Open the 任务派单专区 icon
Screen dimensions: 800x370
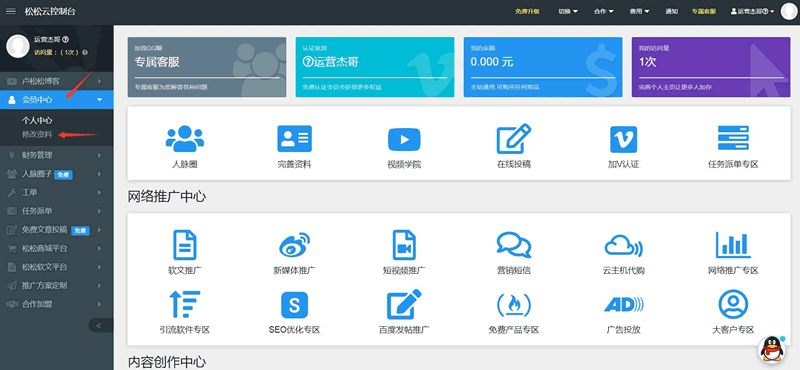(733, 139)
